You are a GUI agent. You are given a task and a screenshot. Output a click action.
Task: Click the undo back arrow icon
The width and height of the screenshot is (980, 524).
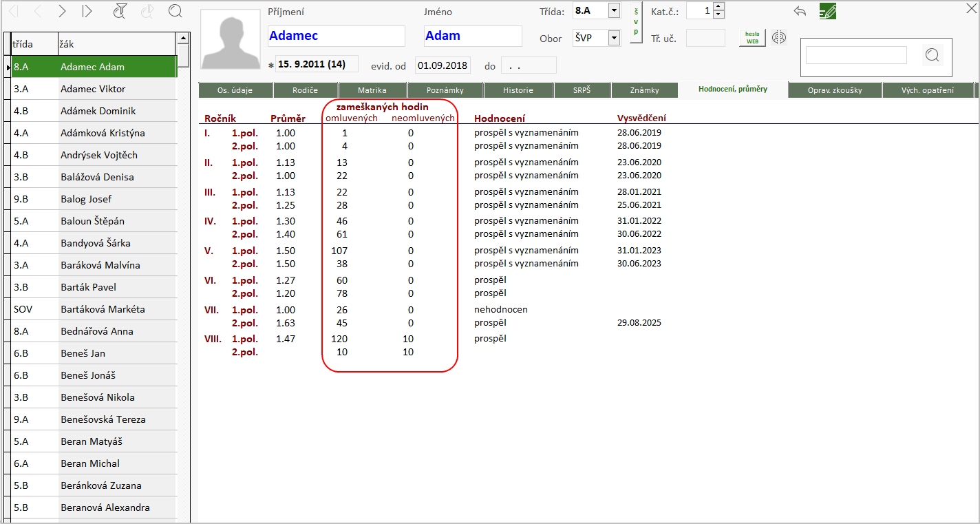click(x=800, y=11)
